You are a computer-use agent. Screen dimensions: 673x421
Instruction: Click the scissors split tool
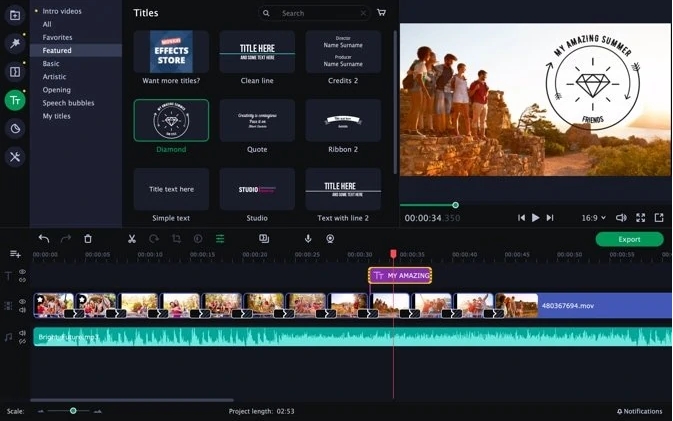pos(132,239)
